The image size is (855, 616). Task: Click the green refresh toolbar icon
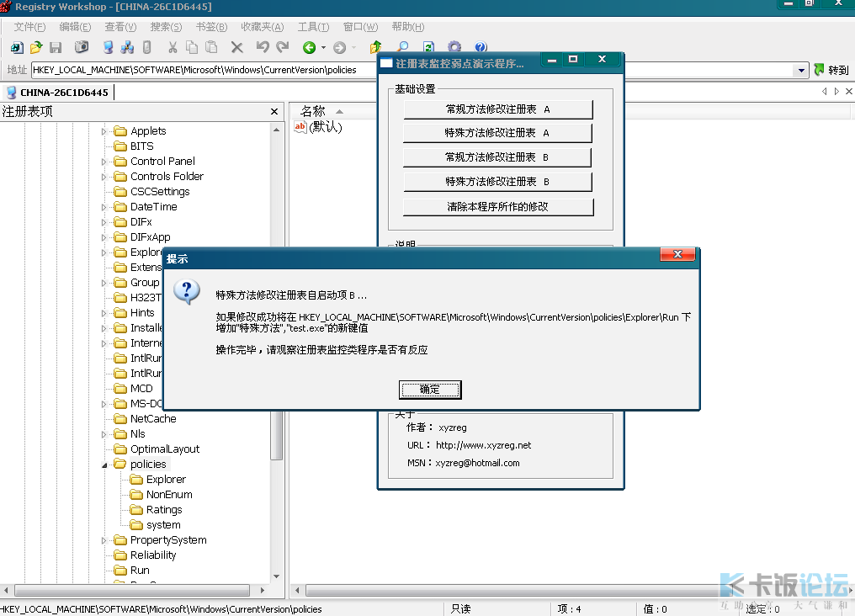(428, 48)
